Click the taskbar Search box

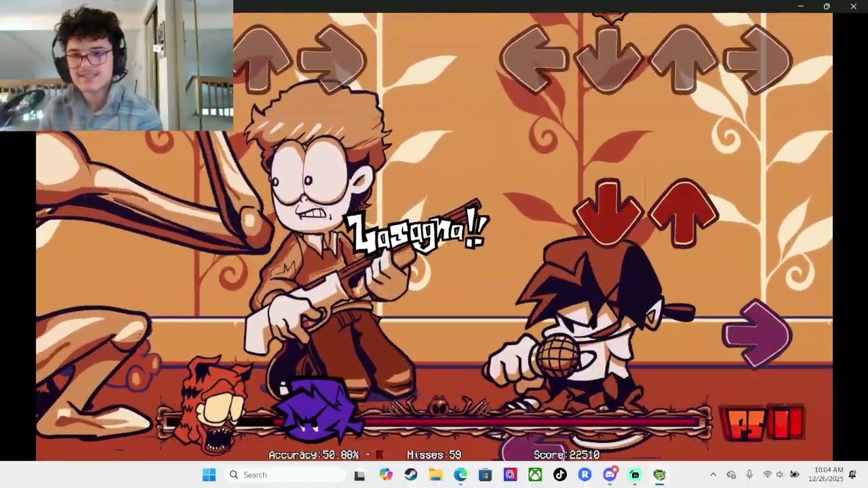286,474
